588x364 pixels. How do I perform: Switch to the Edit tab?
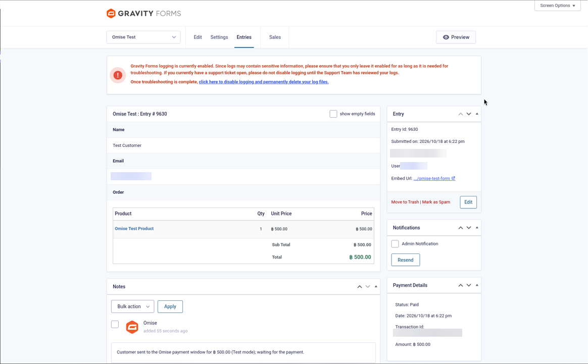(198, 37)
